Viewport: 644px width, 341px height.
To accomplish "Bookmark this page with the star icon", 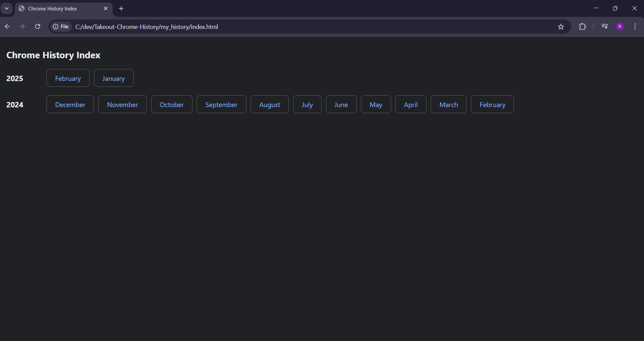I will pyautogui.click(x=561, y=27).
